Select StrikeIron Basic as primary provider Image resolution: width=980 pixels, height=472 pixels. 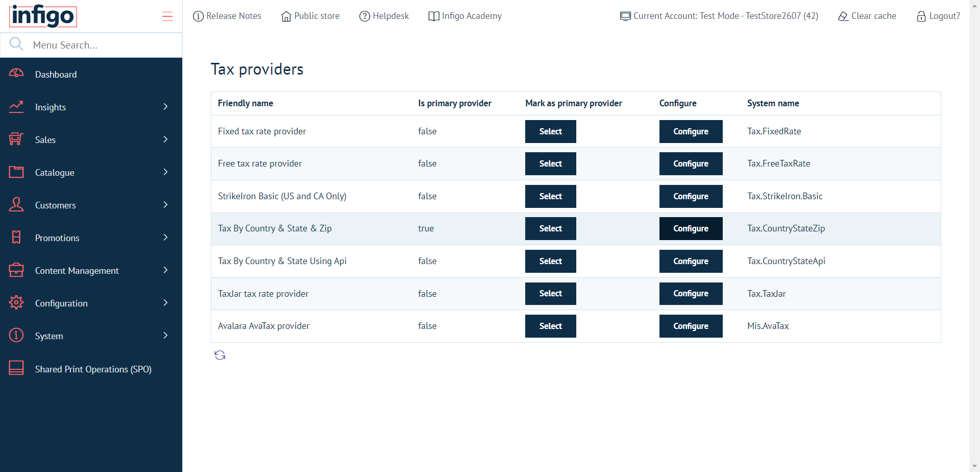551,196
